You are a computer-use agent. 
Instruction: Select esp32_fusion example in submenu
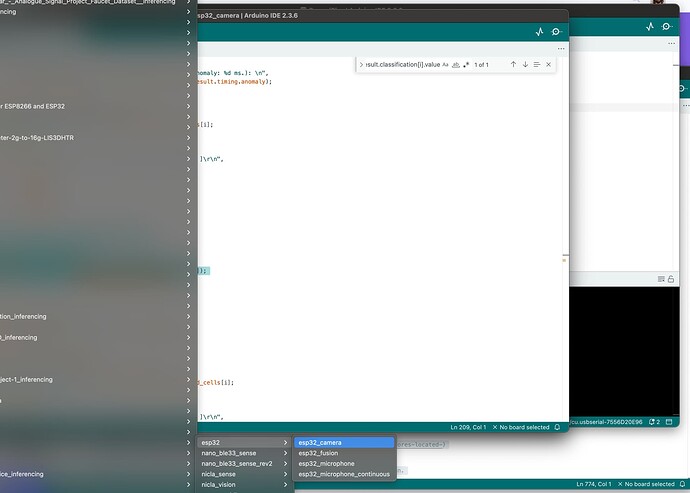(x=344, y=453)
